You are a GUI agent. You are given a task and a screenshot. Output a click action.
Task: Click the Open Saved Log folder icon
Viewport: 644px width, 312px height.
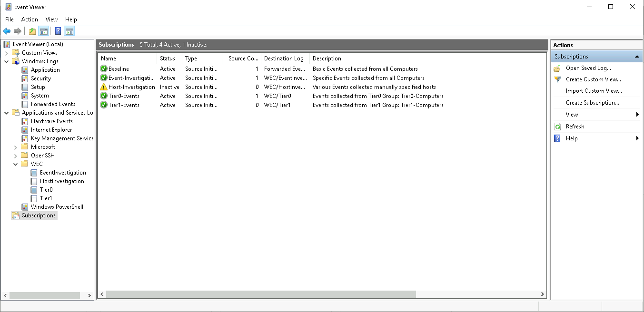point(557,68)
